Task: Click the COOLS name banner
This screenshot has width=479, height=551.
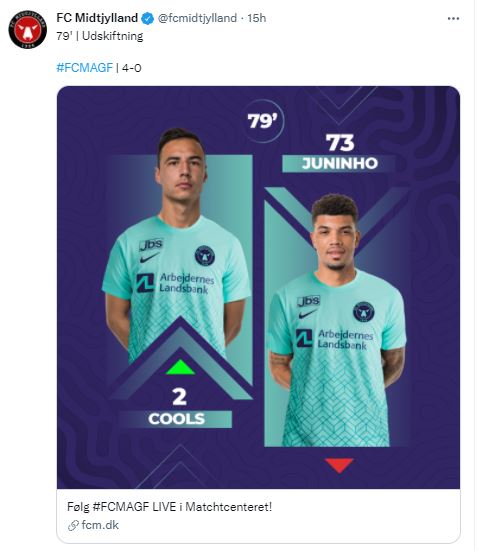Action: 176,419
